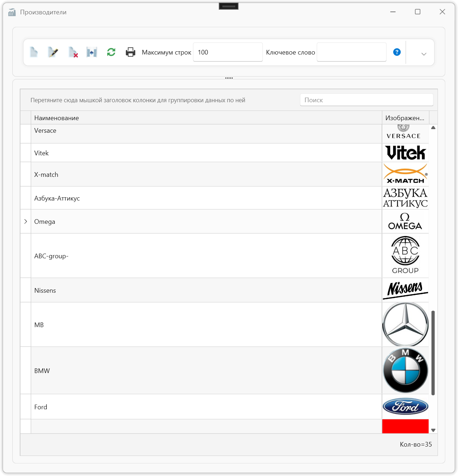Create a new manufacturer record with the blank document icon
This screenshot has width=458, height=476.
(x=34, y=52)
